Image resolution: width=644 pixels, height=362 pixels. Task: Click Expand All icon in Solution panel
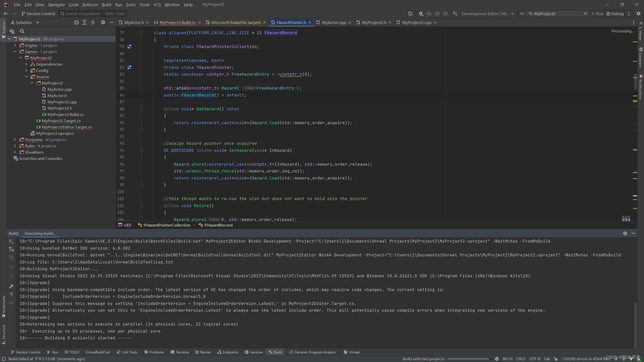coord(85,22)
